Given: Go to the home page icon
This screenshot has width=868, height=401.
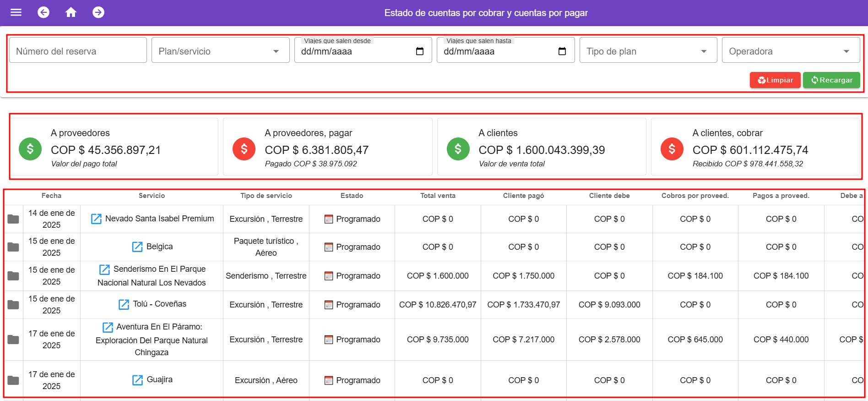Looking at the screenshot, I should (71, 12).
